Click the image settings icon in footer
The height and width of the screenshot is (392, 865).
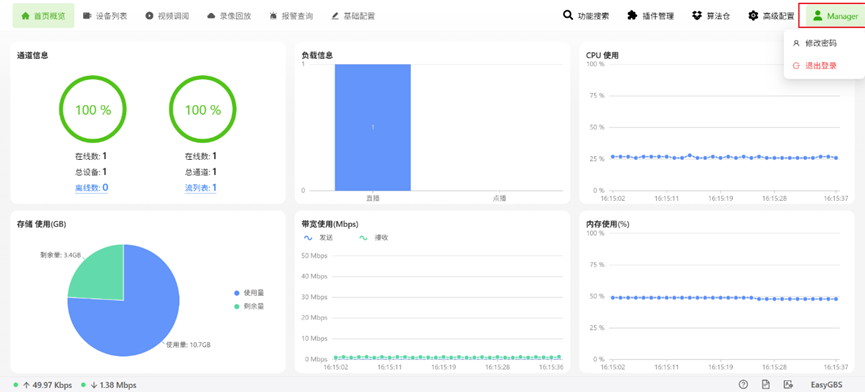788,385
